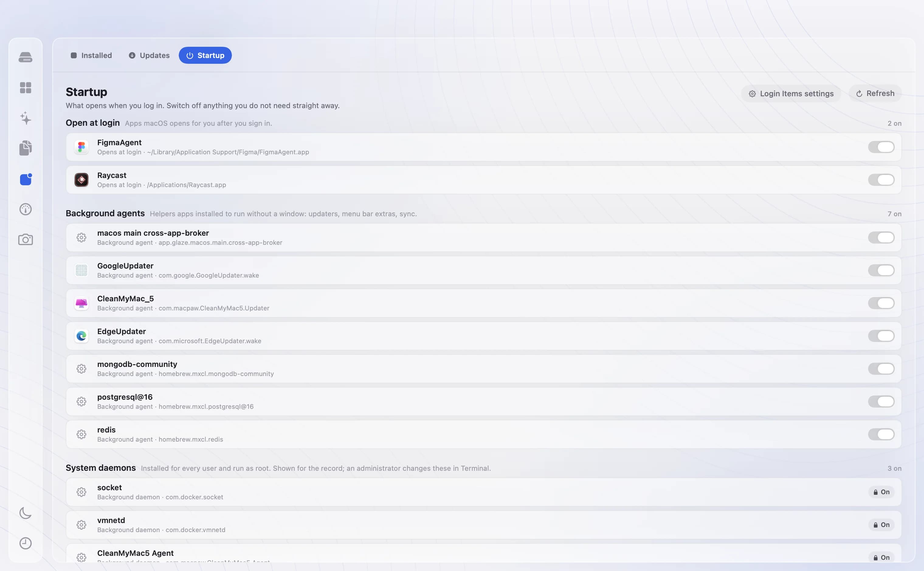Click the com.microsoft.EdgeUpdater.wake identifier text
The height and width of the screenshot is (571, 924).
coord(210,341)
